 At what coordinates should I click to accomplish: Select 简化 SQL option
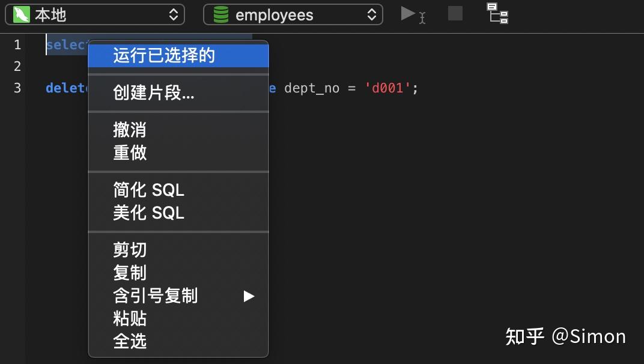tap(148, 190)
